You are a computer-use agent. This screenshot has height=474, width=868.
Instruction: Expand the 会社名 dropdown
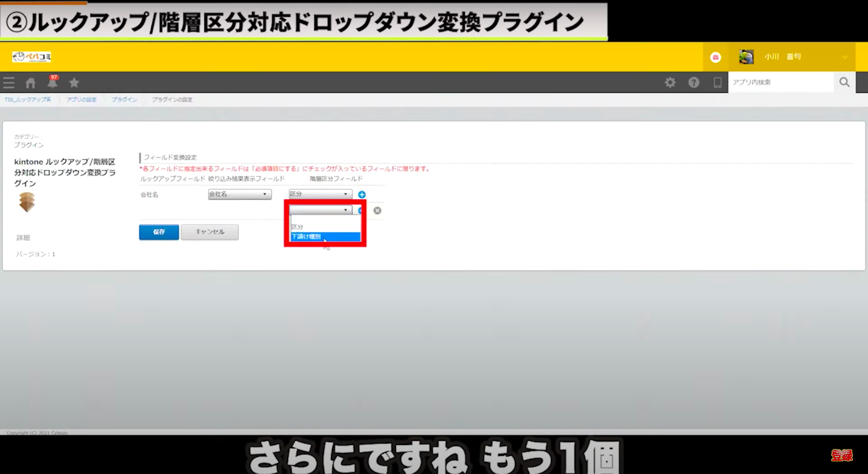(x=239, y=195)
